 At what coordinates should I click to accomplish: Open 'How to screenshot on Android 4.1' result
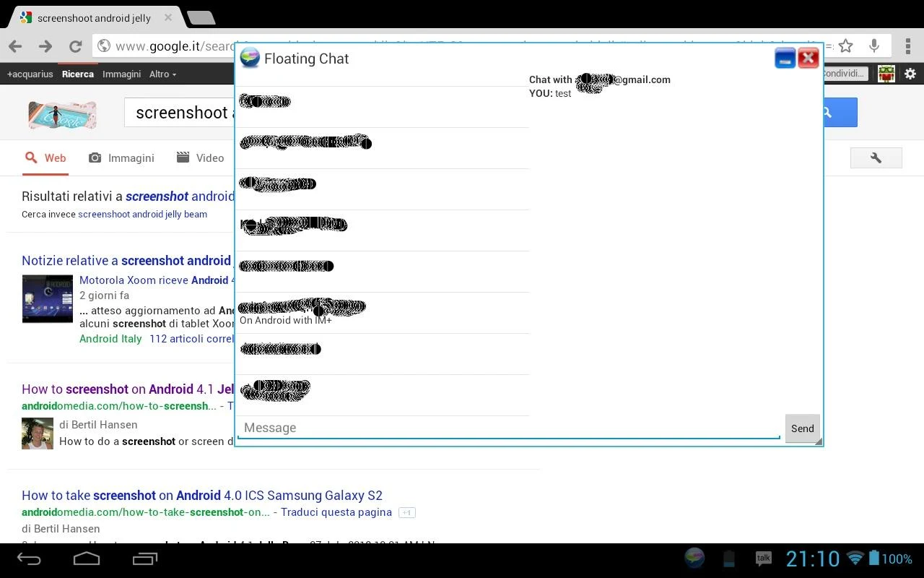(128, 389)
